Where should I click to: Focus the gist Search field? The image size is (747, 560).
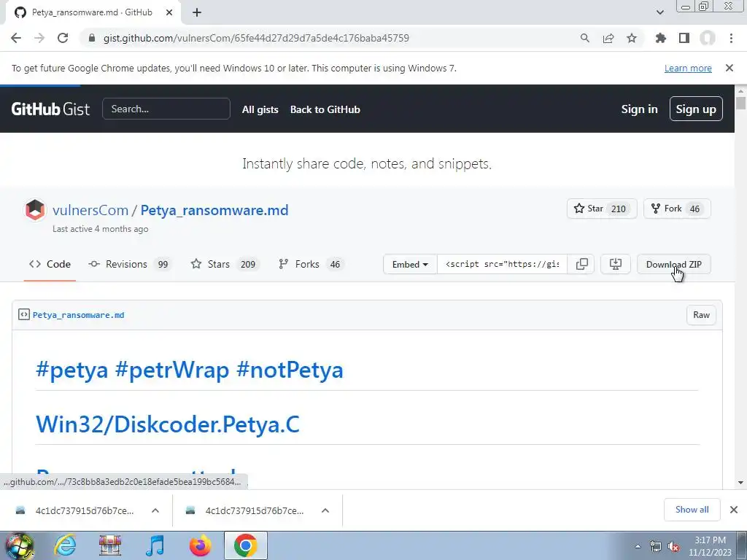pyautogui.click(x=166, y=109)
